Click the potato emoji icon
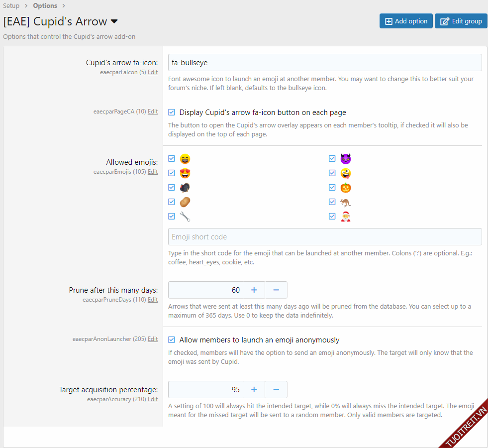 click(185, 202)
